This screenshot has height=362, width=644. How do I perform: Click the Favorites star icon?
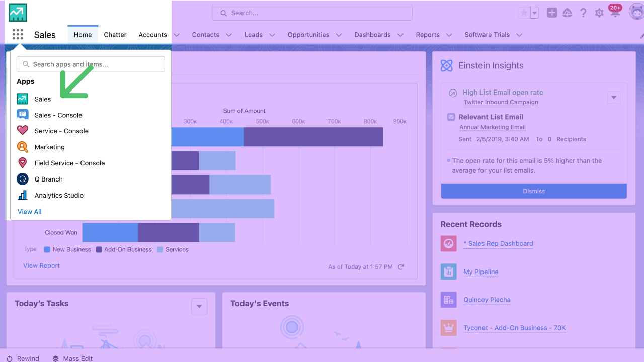point(524,13)
